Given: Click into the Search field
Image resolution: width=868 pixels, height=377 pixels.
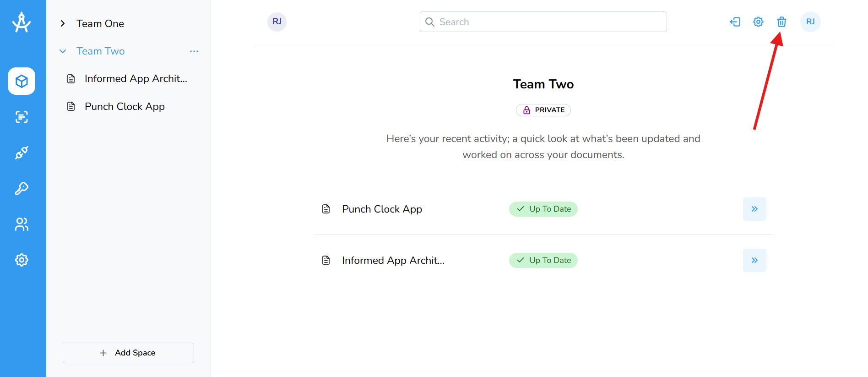Looking at the screenshot, I should tap(543, 22).
